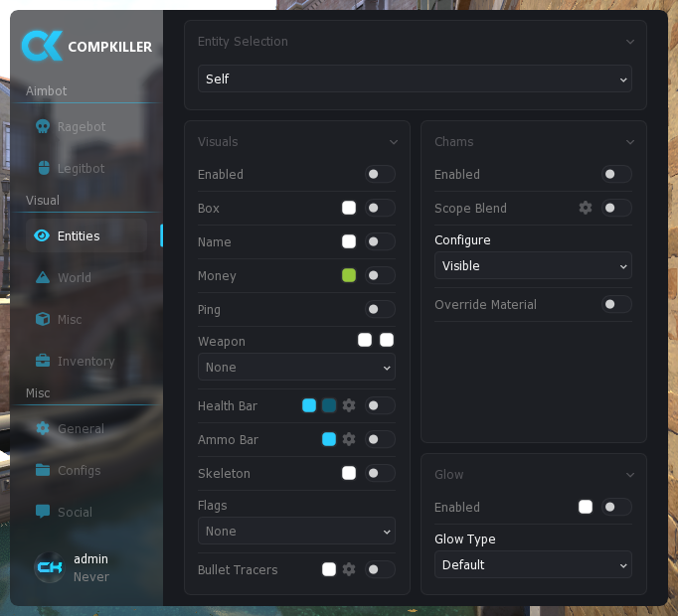This screenshot has height=616, width=678.
Task: Click the Compkiller logo icon
Action: pos(42,46)
